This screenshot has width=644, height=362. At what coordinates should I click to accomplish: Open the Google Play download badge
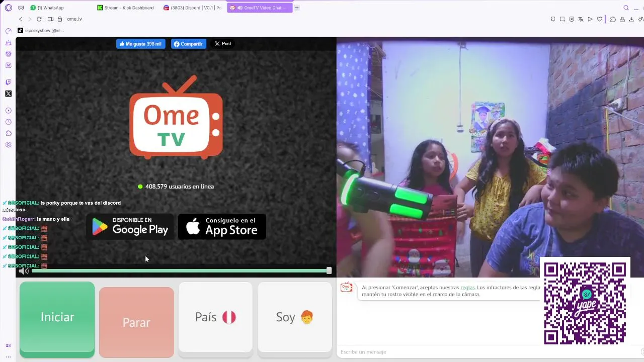click(130, 227)
